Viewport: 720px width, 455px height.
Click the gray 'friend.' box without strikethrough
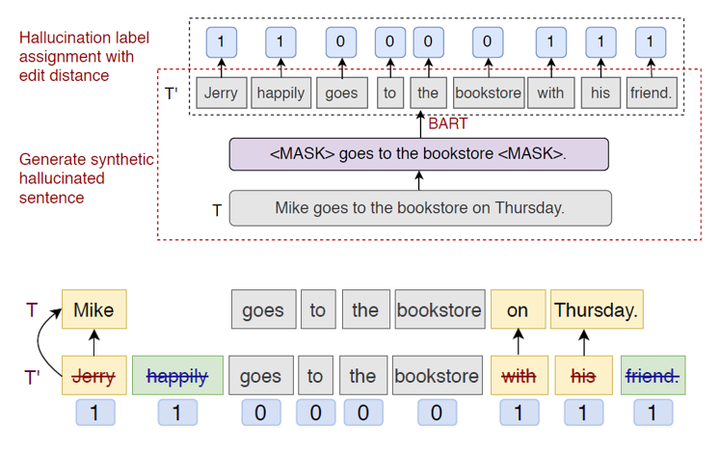point(652,93)
